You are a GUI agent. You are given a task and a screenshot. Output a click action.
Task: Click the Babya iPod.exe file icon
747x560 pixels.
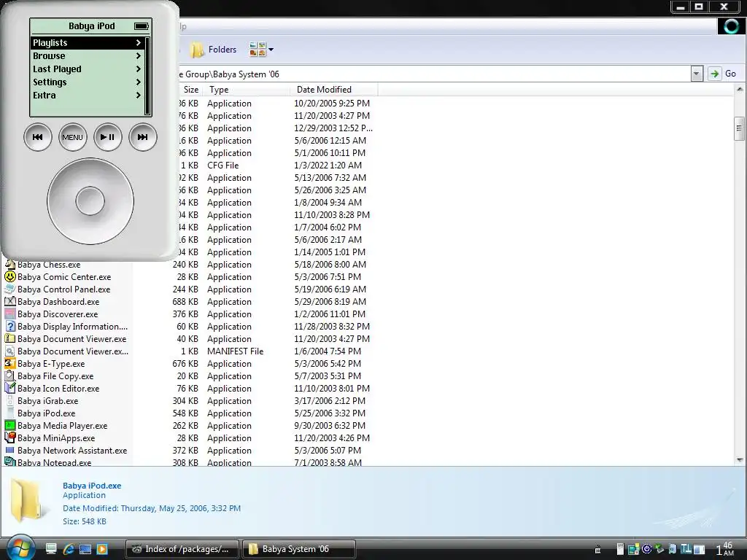point(9,413)
